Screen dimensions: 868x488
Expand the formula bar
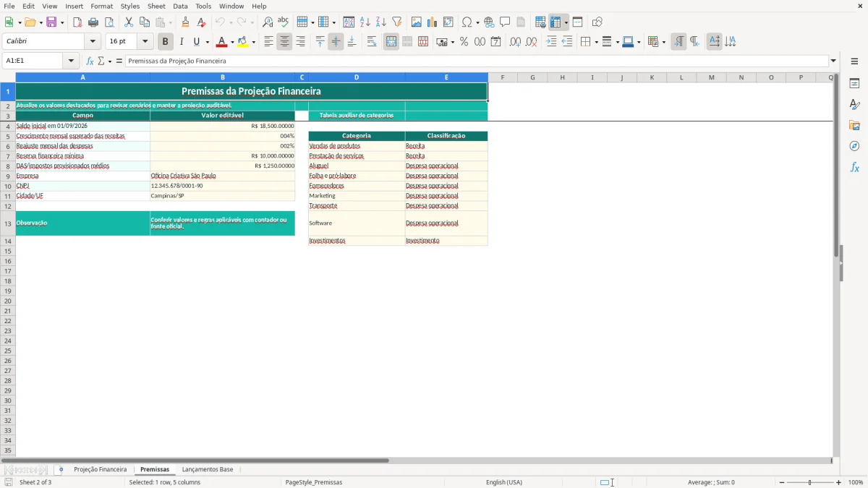point(833,61)
